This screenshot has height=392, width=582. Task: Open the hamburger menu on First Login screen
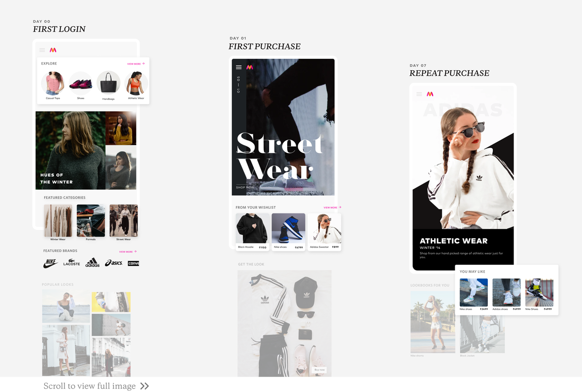[42, 49]
